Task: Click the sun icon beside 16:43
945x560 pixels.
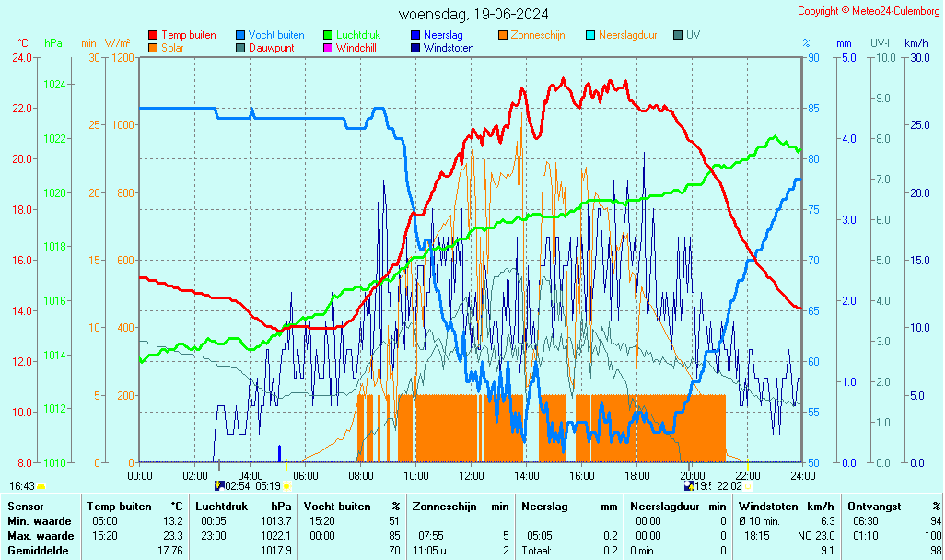Action: coord(41,485)
